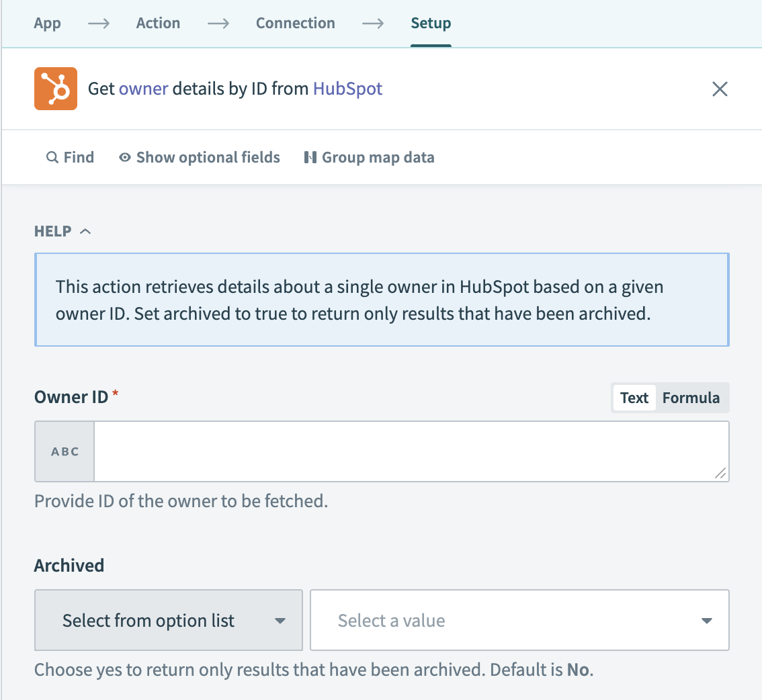Select Text mode for the Owner ID field

point(634,398)
